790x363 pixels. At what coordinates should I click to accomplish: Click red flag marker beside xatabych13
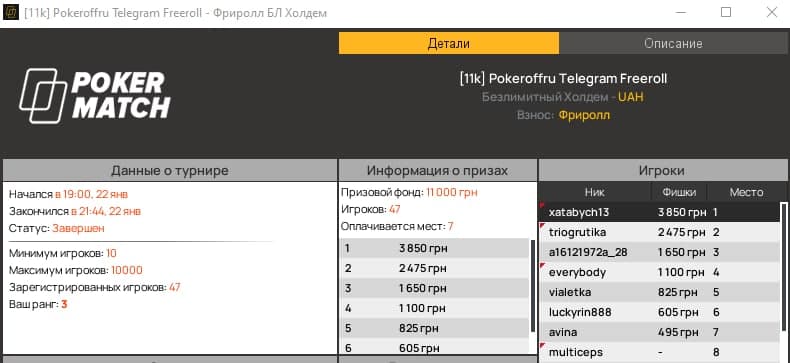543,205
